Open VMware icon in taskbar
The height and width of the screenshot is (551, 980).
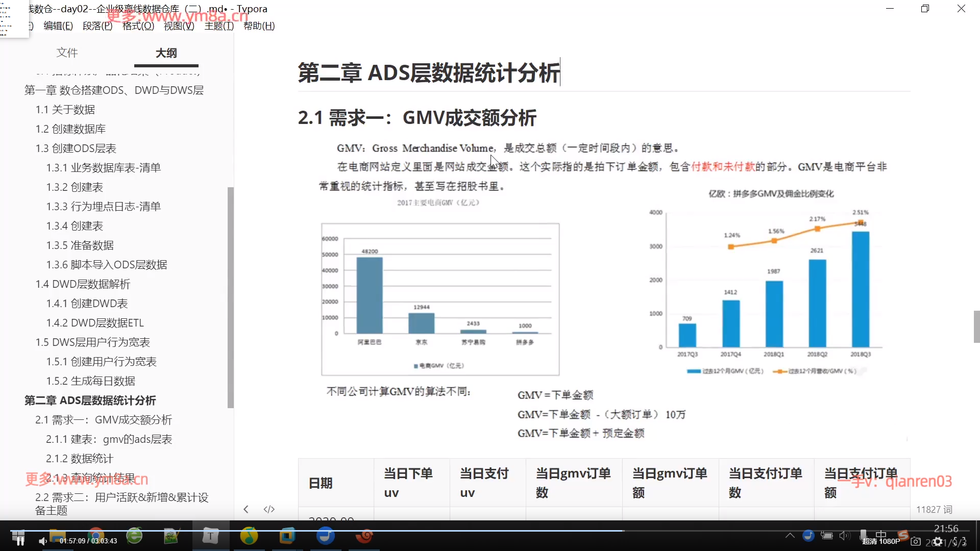[x=287, y=536]
